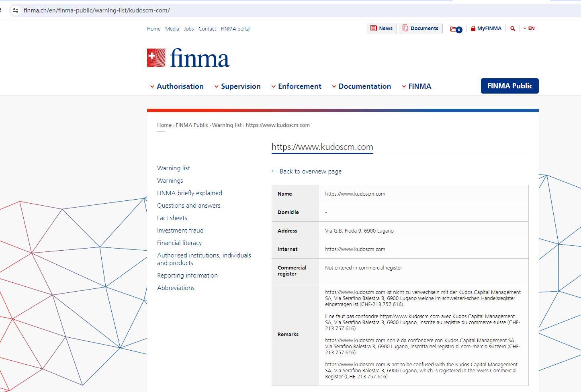Go back to overview page
The width and height of the screenshot is (581, 392).
[x=307, y=171]
